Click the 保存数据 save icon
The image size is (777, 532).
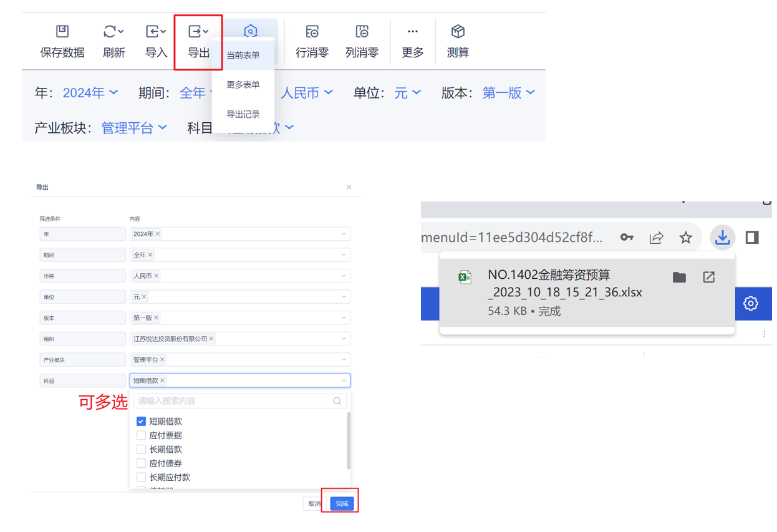click(x=62, y=32)
